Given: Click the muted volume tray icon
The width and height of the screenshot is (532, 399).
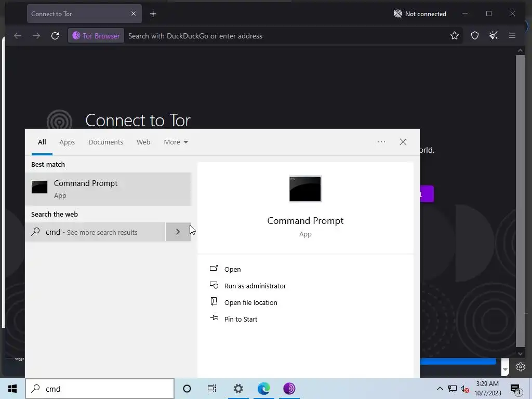Looking at the screenshot, I should point(465,389).
